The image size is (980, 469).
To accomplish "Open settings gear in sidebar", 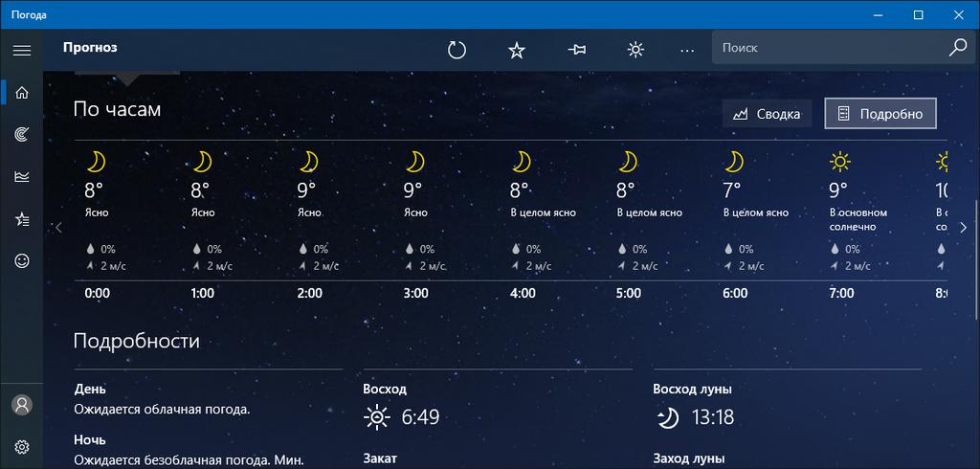I will 22,447.
